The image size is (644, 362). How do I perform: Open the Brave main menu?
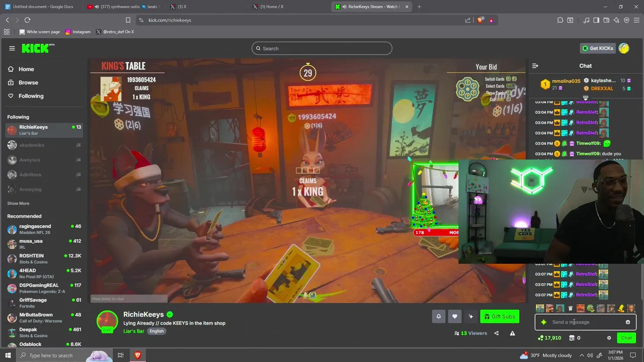(637, 20)
